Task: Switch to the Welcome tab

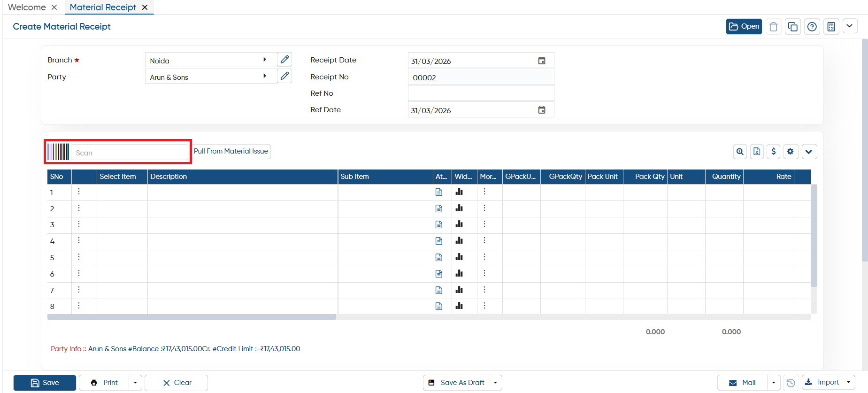Action: (27, 7)
